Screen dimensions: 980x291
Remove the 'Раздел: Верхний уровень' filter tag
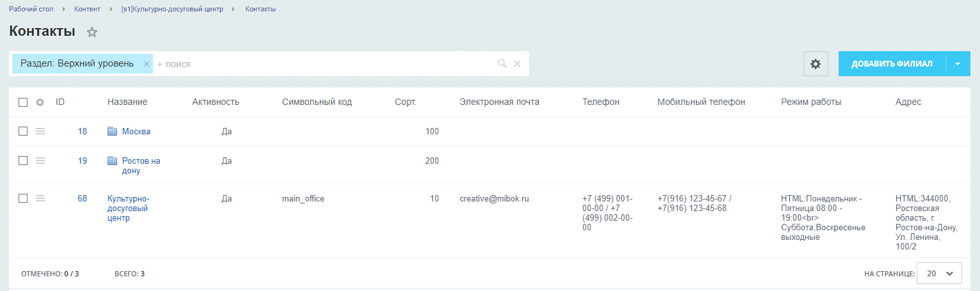(x=146, y=64)
